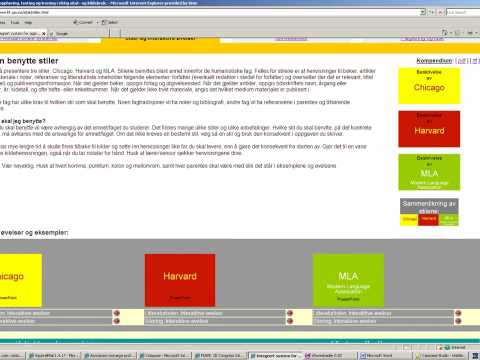Open the large green MLA PowerPoint tile
The image size is (480, 360).
tap(348, 280)
